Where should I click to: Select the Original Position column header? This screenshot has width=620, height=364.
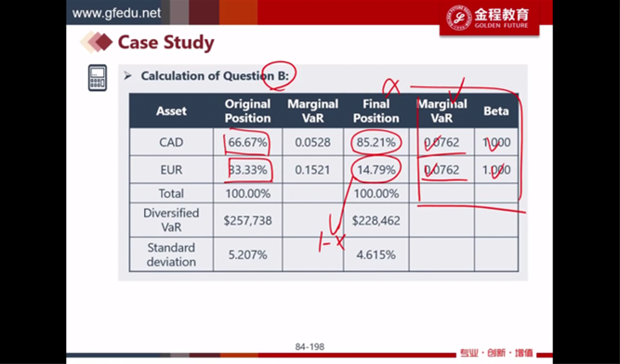click(x=248, y=110)
